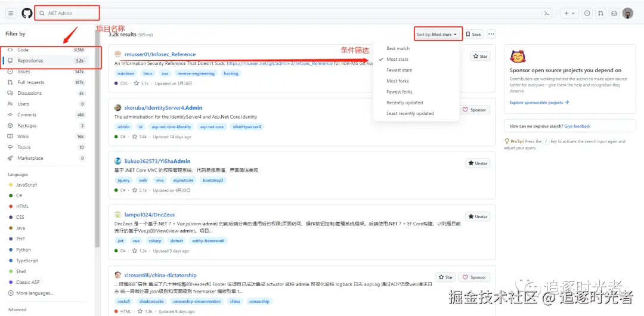Choose Most stars sort option
Viewport: 644px width, 316px height.
pos(416,59)
